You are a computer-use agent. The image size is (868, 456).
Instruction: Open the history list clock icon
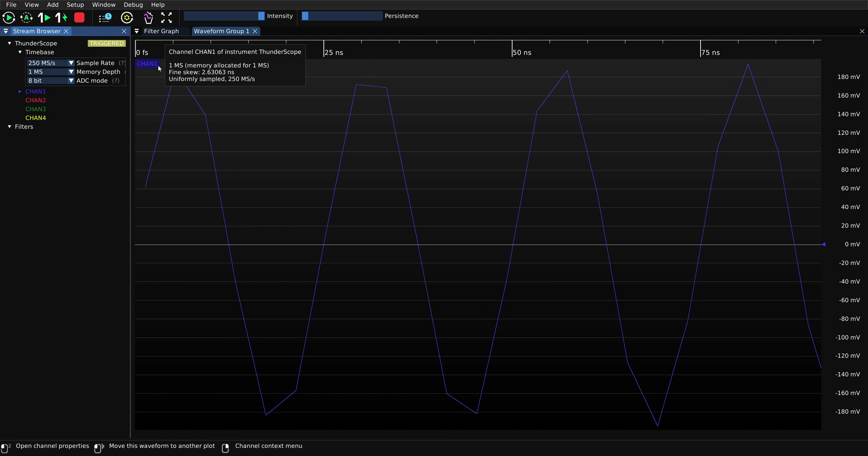[105, 18]
